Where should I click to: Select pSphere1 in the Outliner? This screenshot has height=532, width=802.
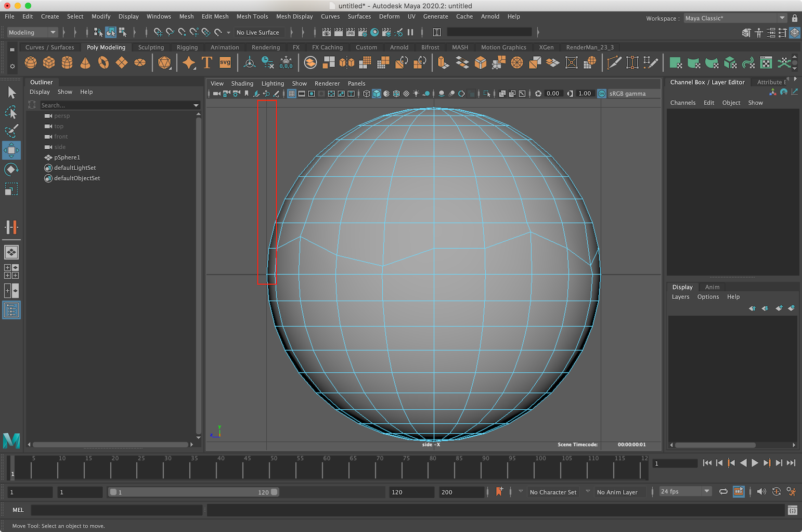point(67,157)
